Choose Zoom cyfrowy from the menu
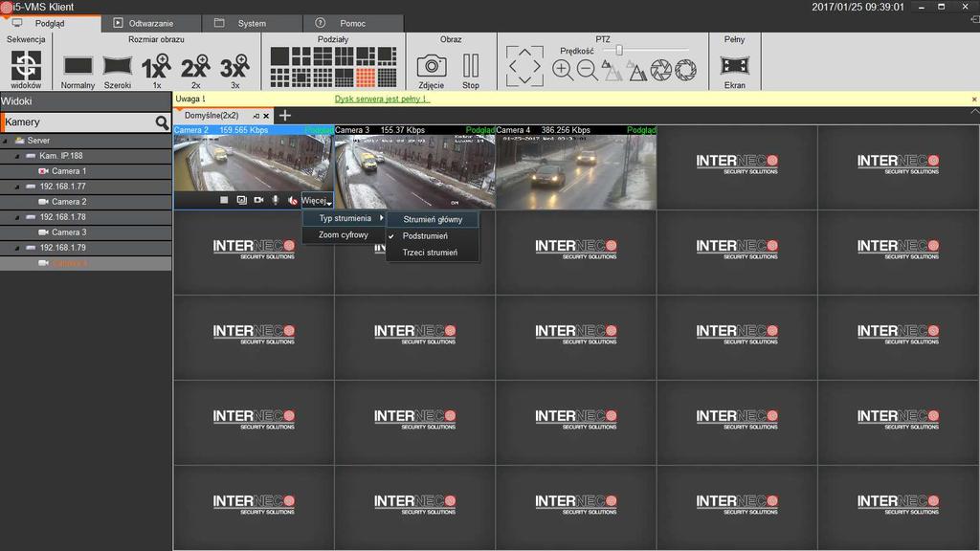The image size is (980, 551). (x=345, y=235)
